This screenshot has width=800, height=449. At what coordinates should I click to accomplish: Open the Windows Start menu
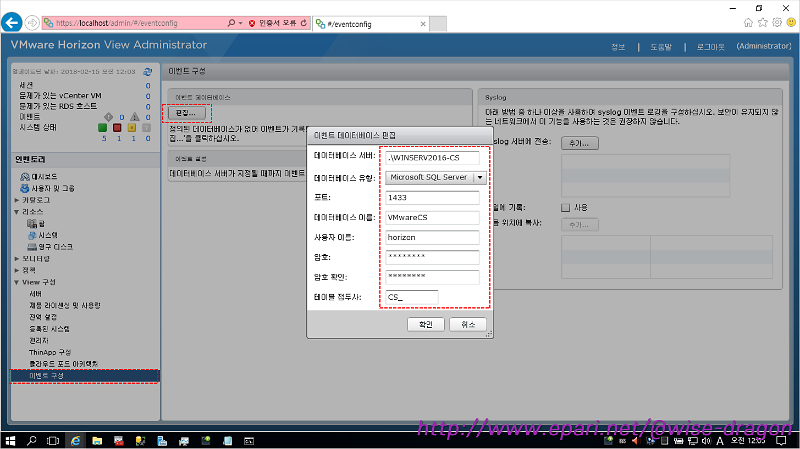tap(10, 441)
